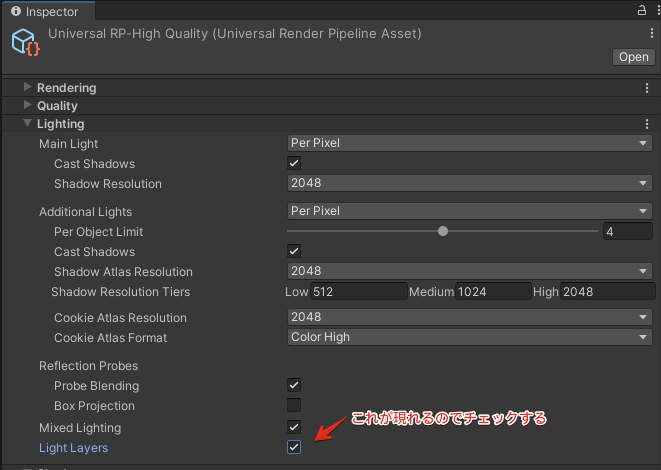Expand the Rendering section
Image resolution: width=661 pixels, height=470 pixels.
pos(27,87)
